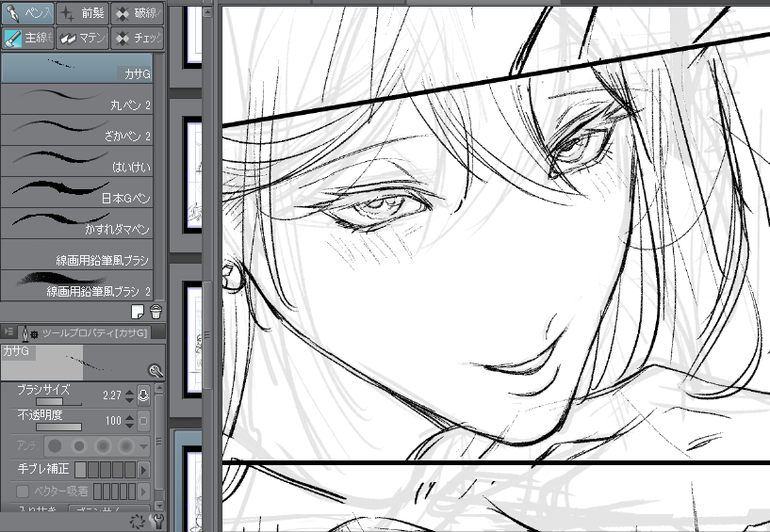Screen dimensions: 770x532
Task: Open the anti-aliasing dropdown arrow
Action: (x=144, y=446)
